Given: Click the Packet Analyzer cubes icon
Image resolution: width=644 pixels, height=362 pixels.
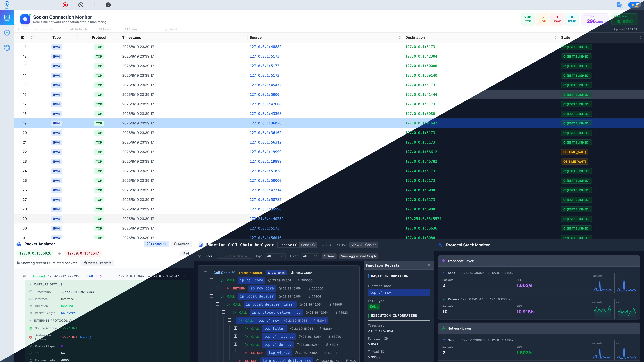Looking at the screenshot, I should (19, 244).
